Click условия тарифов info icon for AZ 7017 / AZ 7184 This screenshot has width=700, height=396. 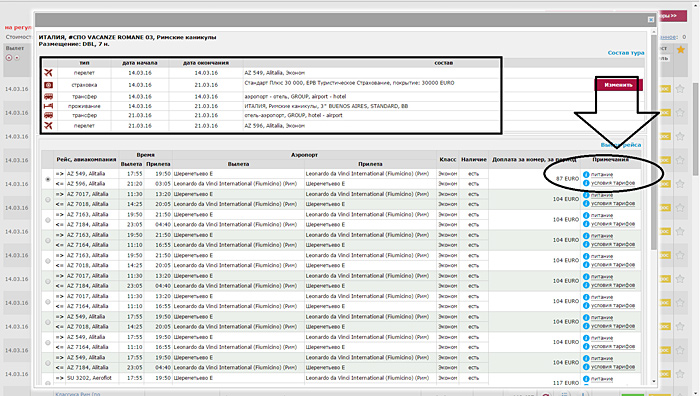(586, 285)
